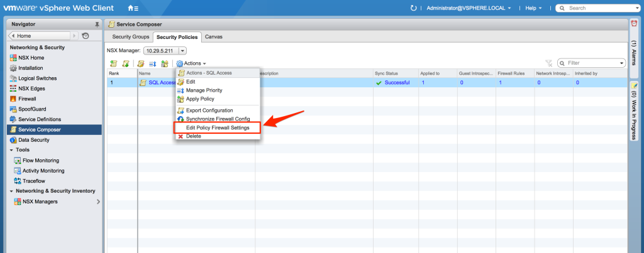The width and height of the screenshot is (644, 253).
Task: Select the Security Policies tab
Action: tap(177, 37)
